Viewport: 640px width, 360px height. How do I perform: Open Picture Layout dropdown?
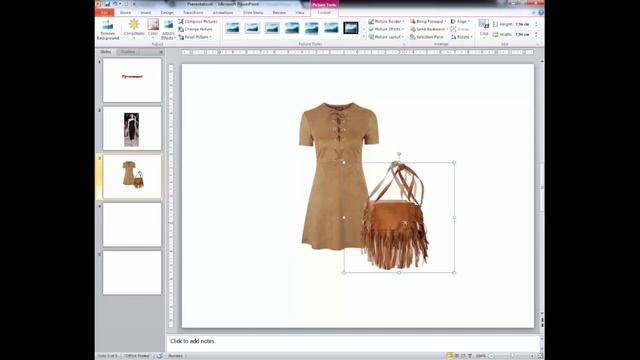point(386,37)
